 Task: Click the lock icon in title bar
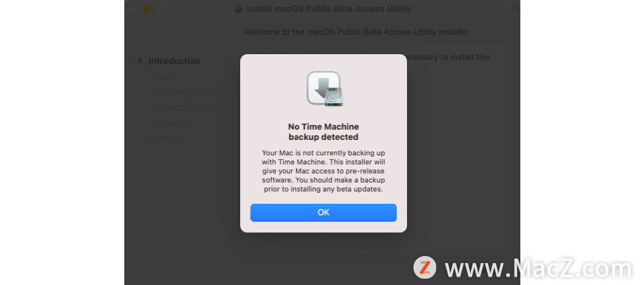click(x=514, y=8)
